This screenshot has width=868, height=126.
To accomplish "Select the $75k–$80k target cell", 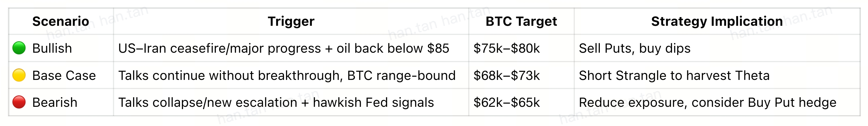I will point(506,48).
